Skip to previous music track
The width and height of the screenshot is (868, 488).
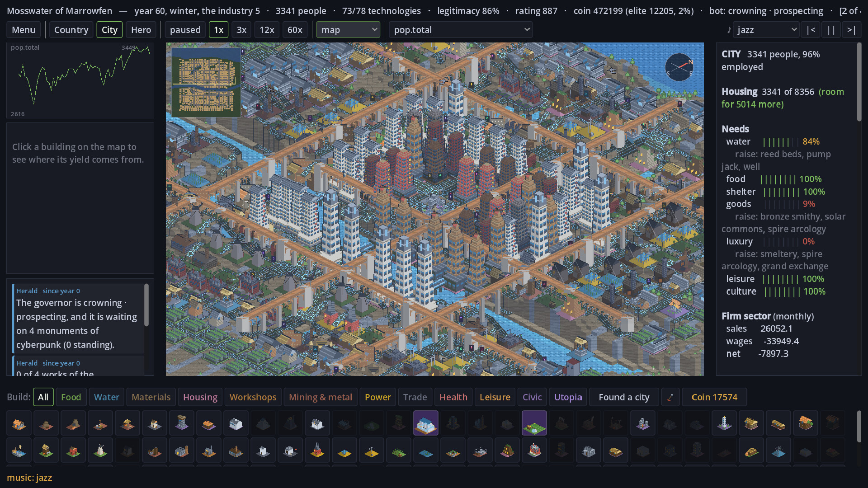point(811,30)
